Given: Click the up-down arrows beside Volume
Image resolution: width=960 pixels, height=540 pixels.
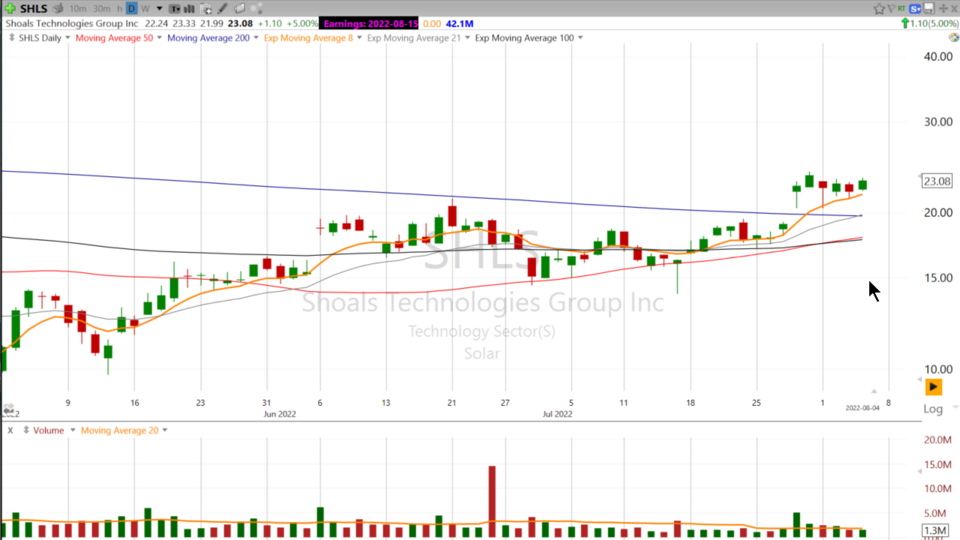Looking at the screenshot, I should (x=26, y=430).
